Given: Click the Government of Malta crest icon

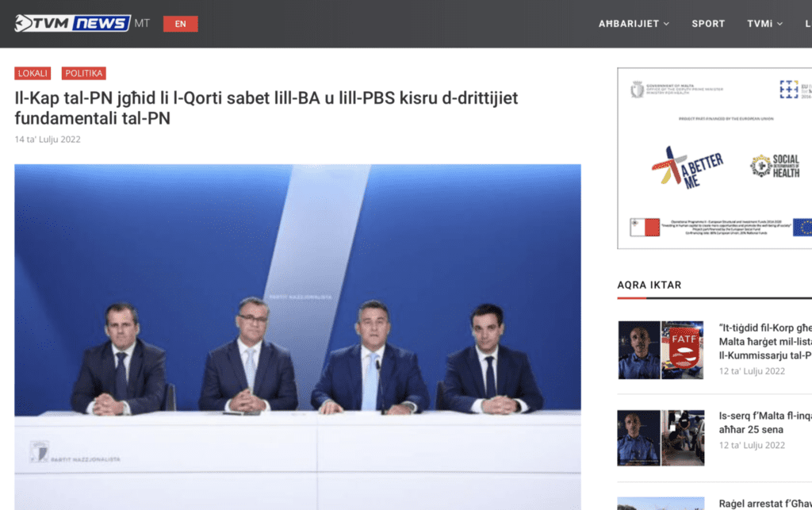Looking at the screenshot, I should 637,90.
